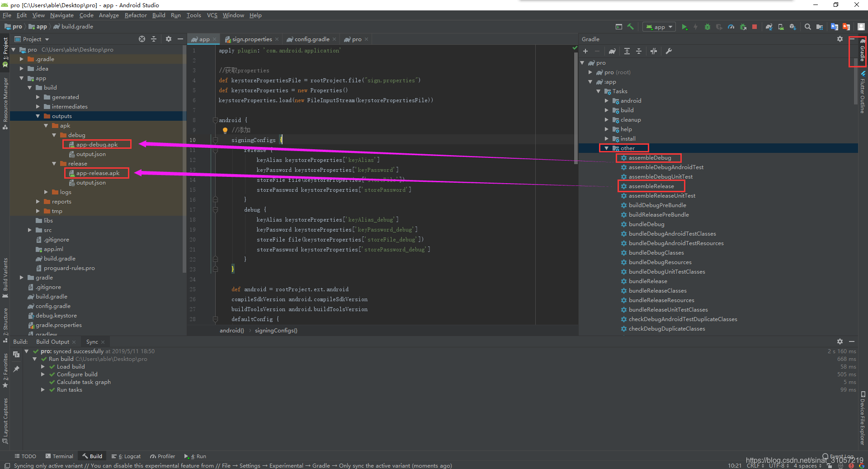Click Gradle elephant execute task icon
The image size is (868, 469).
click(612, 51)
